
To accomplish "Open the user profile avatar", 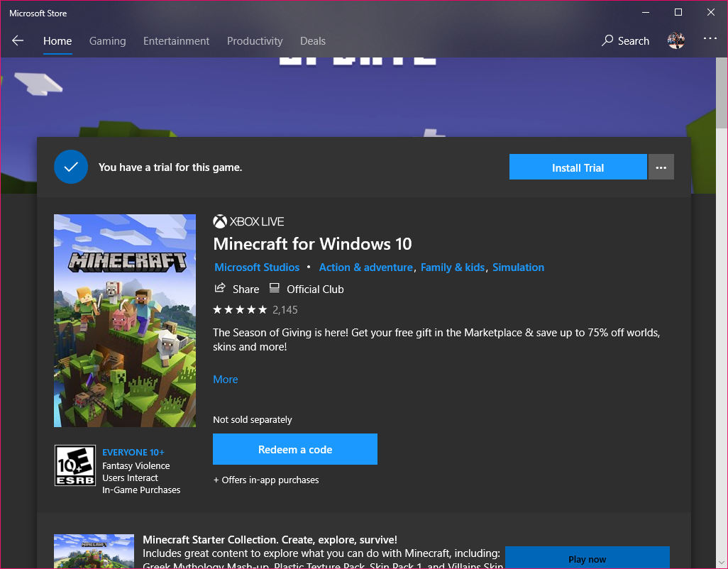I will pyautogui.click(x=676, y=41).
